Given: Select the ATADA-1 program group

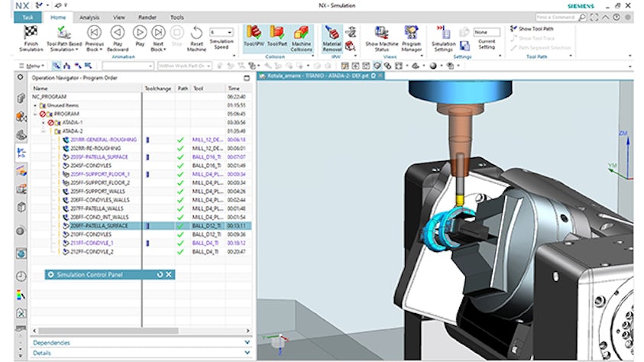Looking at the screenshot, I should click(73, 122).
